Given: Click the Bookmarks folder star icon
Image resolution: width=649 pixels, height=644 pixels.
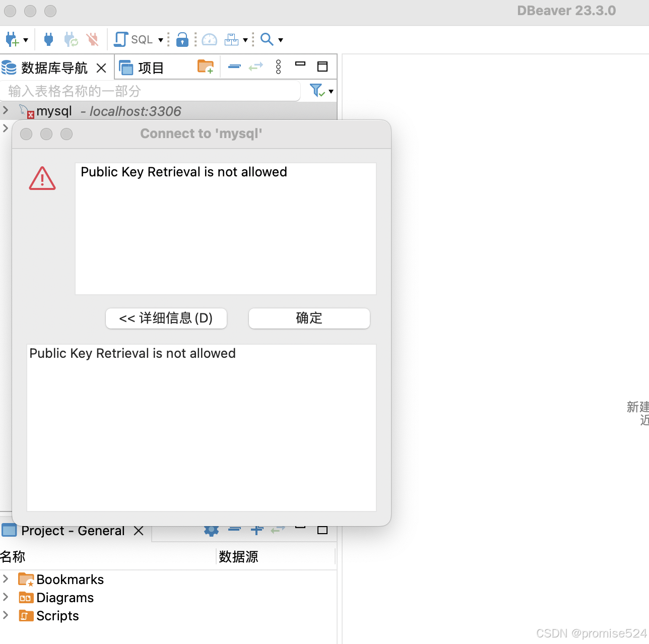Looking at the screenshot, I should (x=26, y=579).
